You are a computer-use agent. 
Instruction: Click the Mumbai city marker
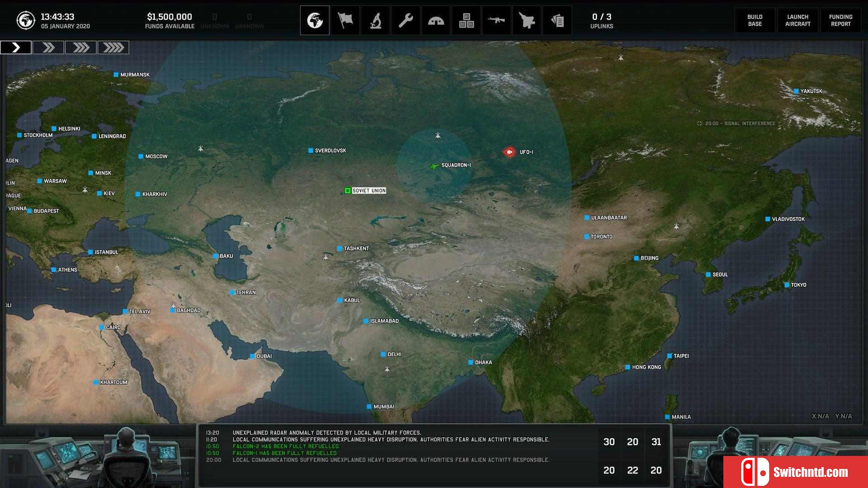tap(369, 407)
